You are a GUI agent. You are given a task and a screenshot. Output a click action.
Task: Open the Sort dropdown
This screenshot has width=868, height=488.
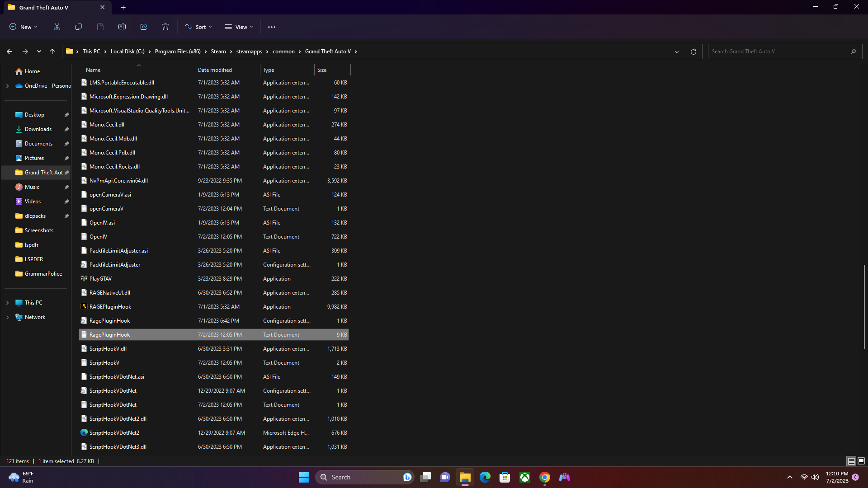click(x=198, y=27)
